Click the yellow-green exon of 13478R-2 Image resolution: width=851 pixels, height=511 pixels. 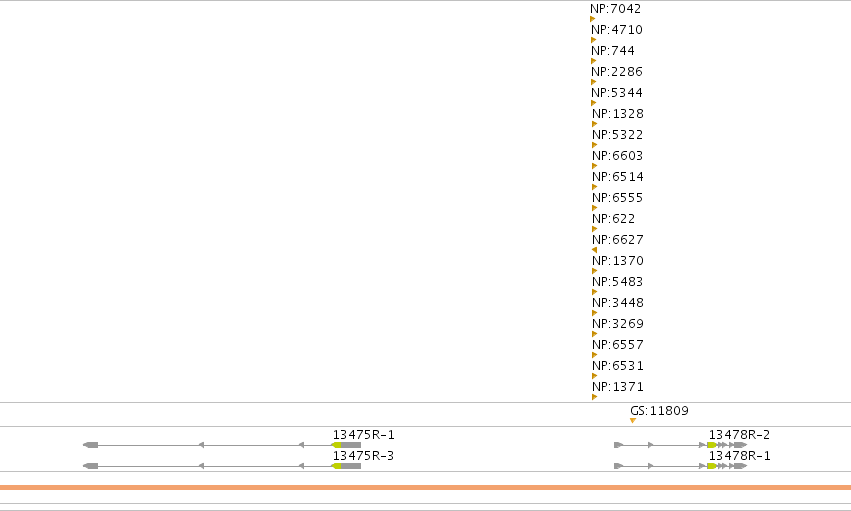pos(712,445)
